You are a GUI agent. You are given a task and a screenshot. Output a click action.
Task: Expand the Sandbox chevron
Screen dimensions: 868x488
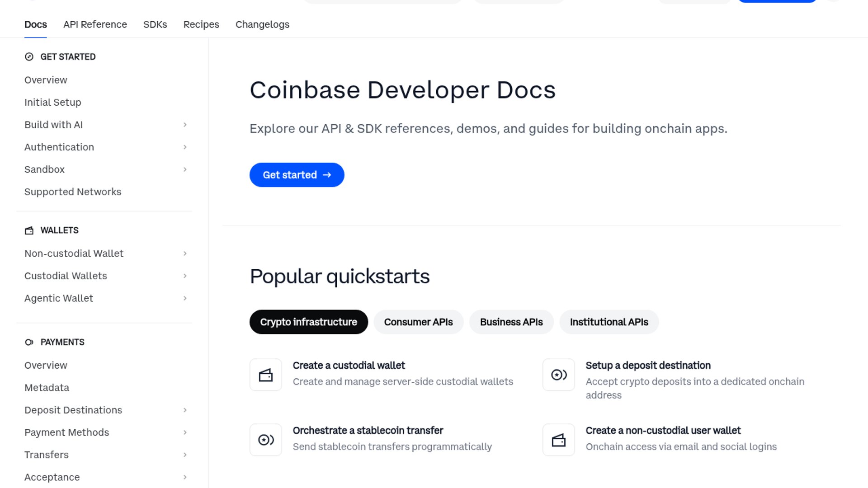point(185,169)
